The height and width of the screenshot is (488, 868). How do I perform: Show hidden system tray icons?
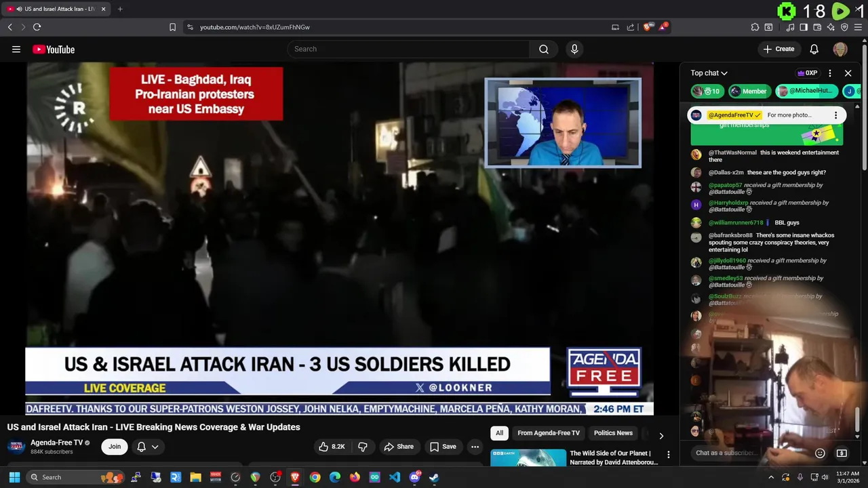(770, 477)
